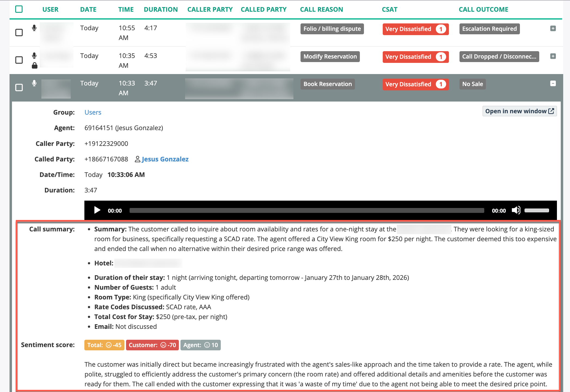Click microphone icon on 10:55 AM call
This screenshot has height=392, width=570.
coord(34,28)
